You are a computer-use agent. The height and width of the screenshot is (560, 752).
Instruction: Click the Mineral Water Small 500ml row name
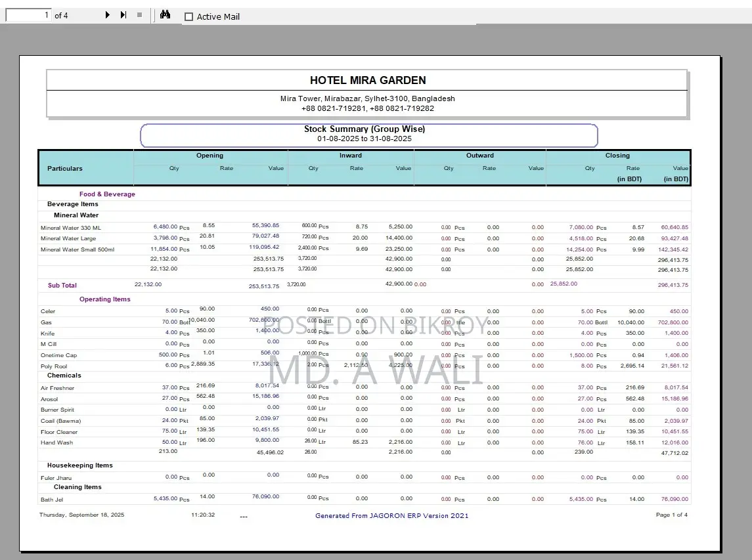click(x=77, y=249)
